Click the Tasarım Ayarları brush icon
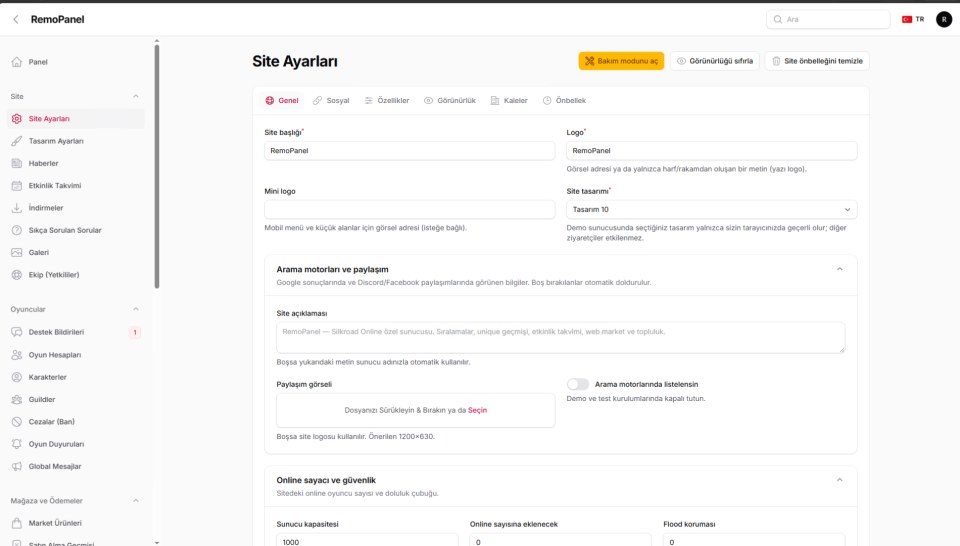 (17, 141)
